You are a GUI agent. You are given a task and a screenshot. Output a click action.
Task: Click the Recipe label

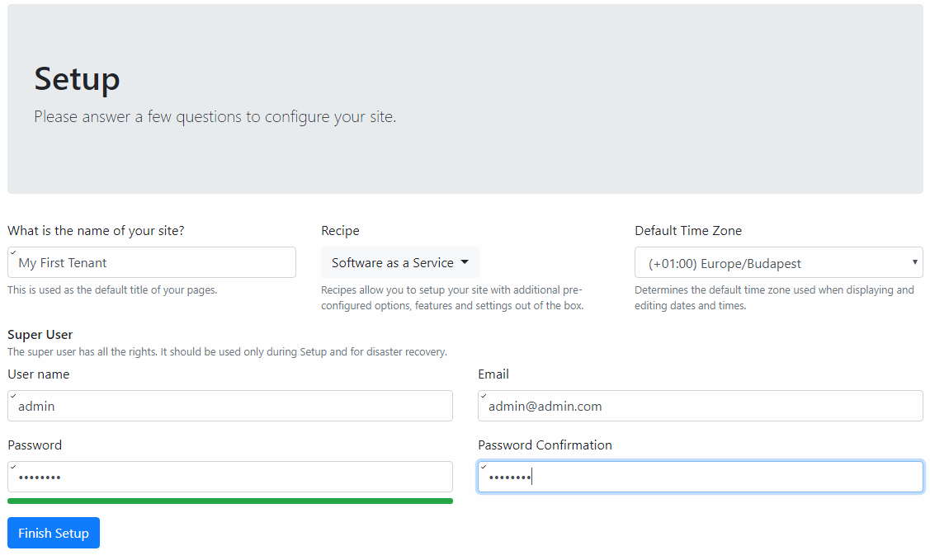pyautogui.click(x=341, y=231)
